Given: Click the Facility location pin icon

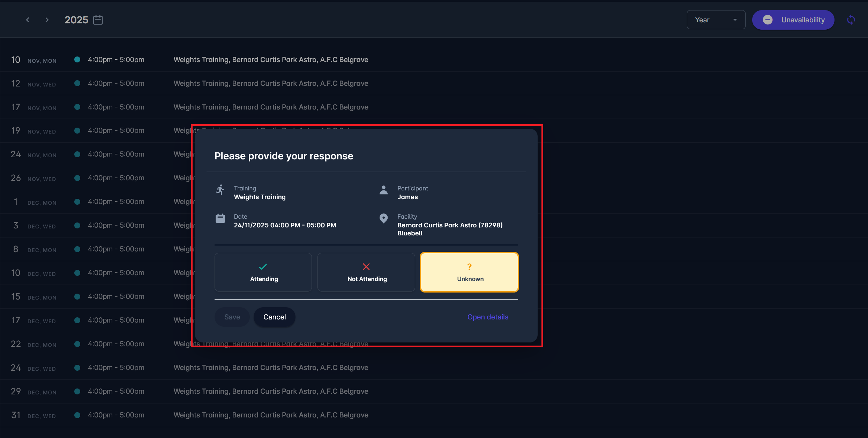Looking at the screenshot, I should click(x=383, y=218).
